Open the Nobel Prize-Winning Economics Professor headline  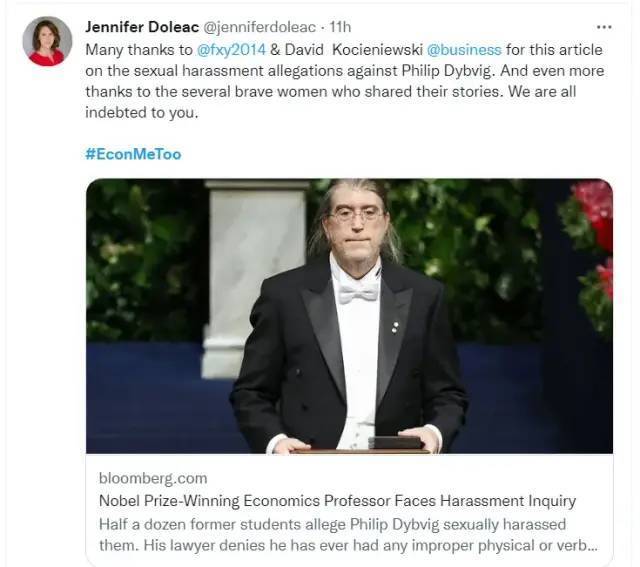337,501
